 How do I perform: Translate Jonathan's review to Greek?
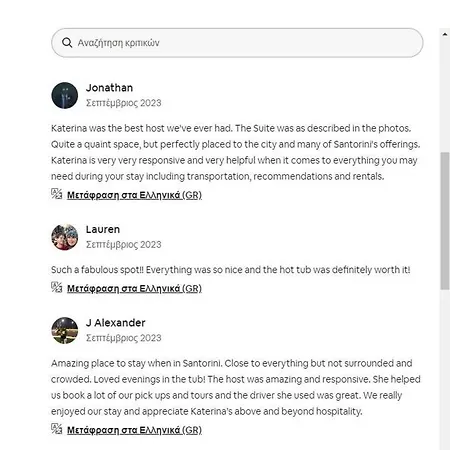pos(134,195)
